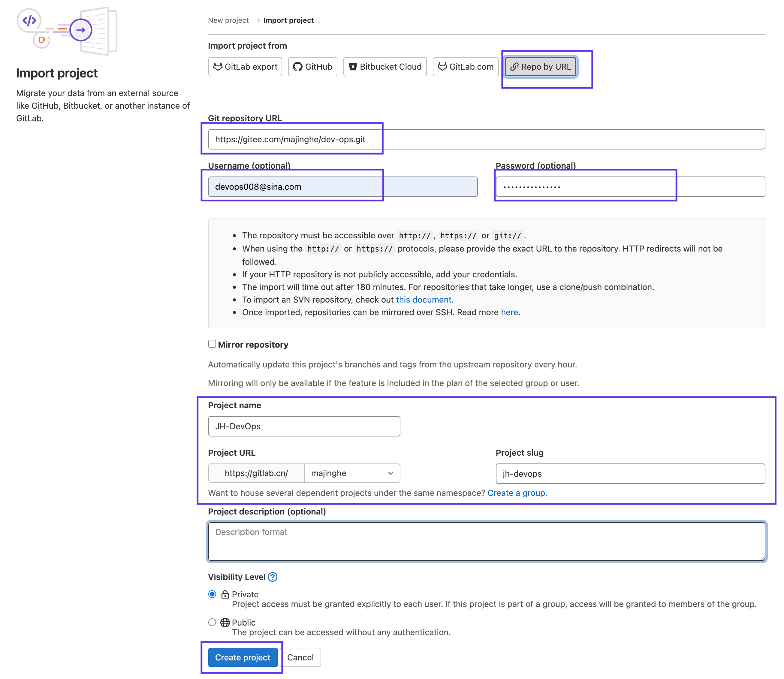Expand the majinghe namespace dropdown
This screenshot has width=784, height=679.
pos(352,473)
